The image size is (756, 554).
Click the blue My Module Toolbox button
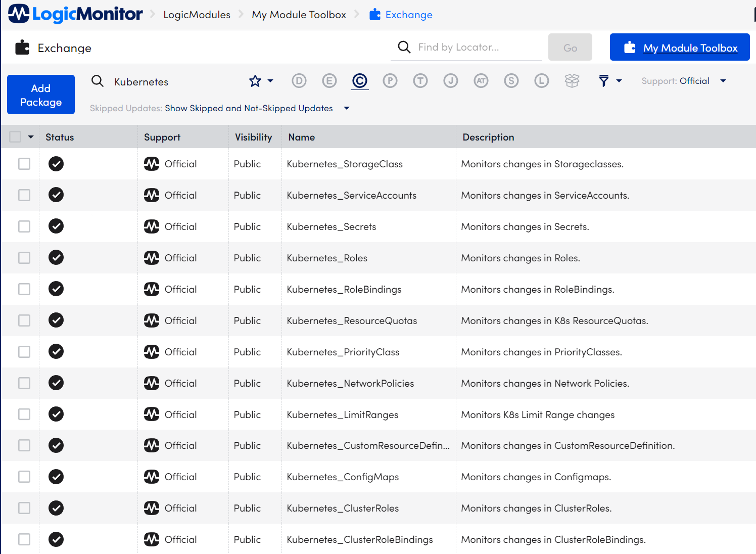680,48
